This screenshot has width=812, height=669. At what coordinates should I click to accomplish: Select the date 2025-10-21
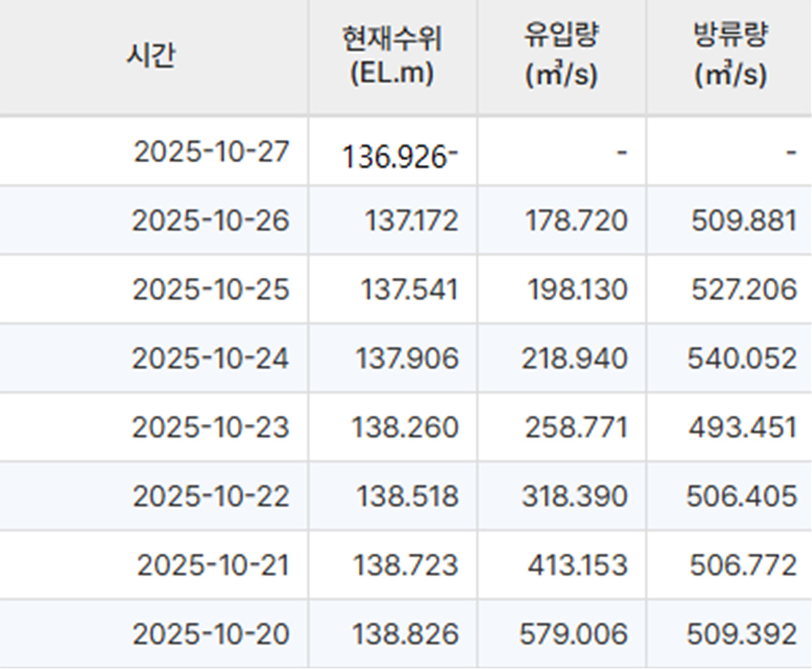pos(217,563)
